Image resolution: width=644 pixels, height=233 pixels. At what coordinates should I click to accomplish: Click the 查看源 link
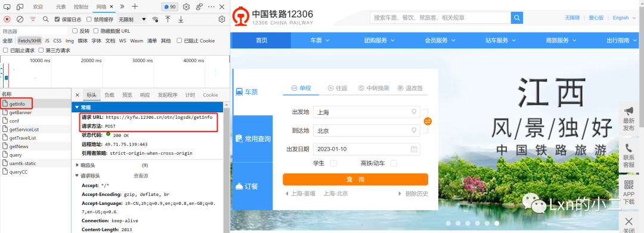[x=141, y=176]
